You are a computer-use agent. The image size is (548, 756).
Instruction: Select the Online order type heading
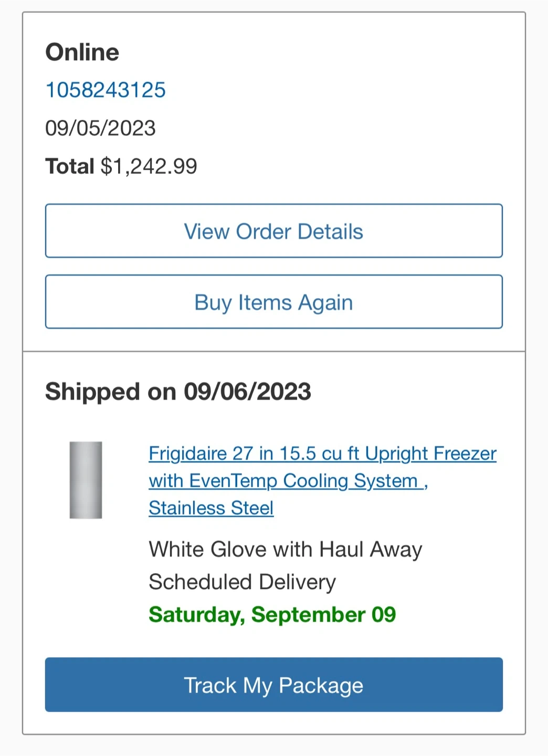click(82, 52)
